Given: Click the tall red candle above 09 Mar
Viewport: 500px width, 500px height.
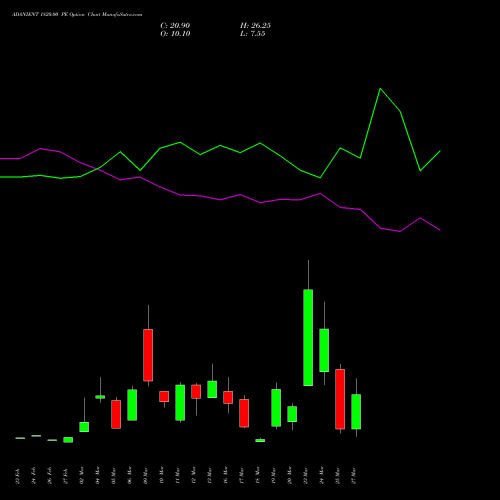Looking at the screenshot, I should coord(148,355).
